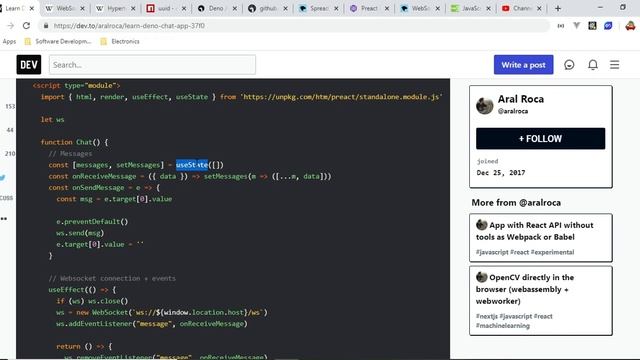Open the Software Development bookmark folder
Image resolution: width=640 pixels, height=360 pixels.
(58, 41)
